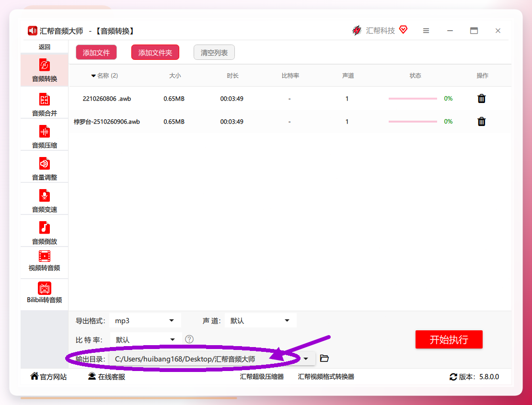Open the 汇帮视频格式转换器 link
This screenshot has height=405, width=532.
point(326,377)
